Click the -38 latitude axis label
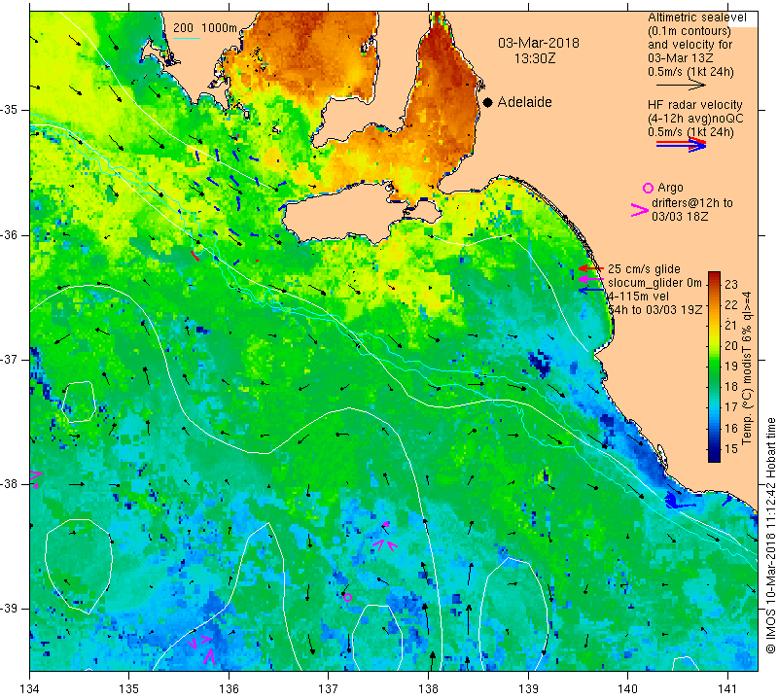Viewport: 778px width, 700px height. pos(10,484)
